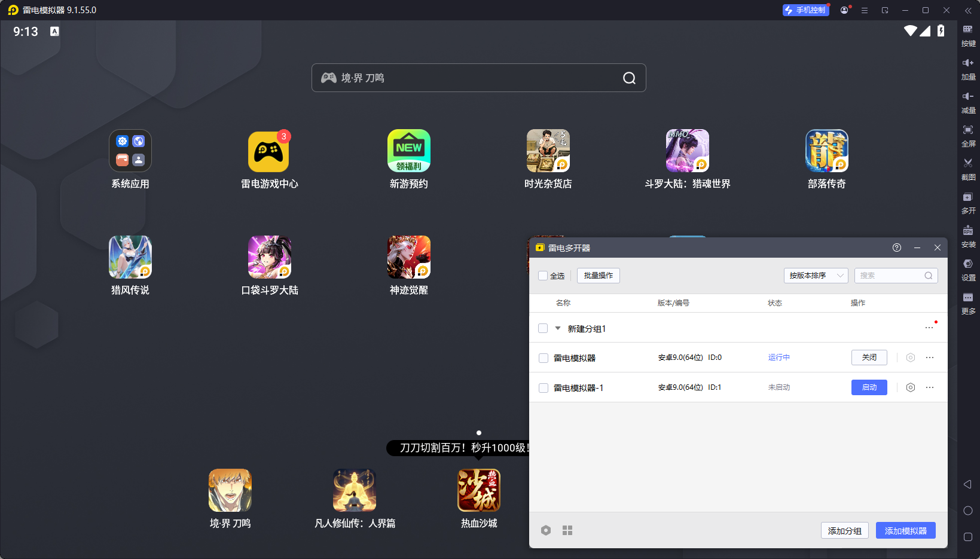This screenshot has height=559, width=980.
Task: Click the 运行中 status text
Action: click(779, 358)
